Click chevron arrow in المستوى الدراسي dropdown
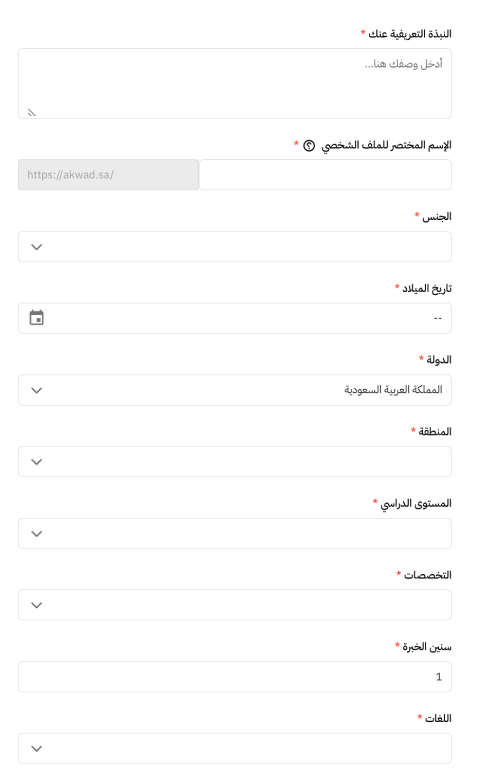Image resolution: width=480 pixels, height=770 pixels. [x=36, y=534]
